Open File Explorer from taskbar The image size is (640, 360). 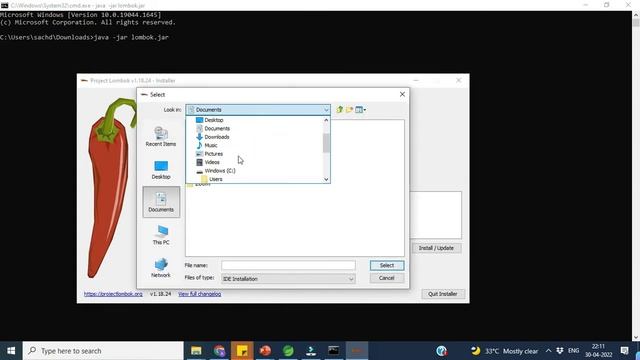pos(196,351)
